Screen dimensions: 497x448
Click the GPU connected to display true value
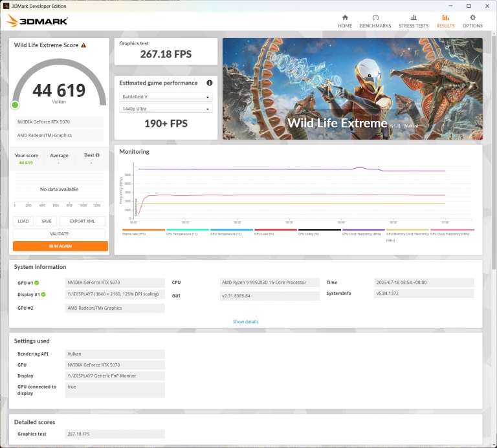(115, 390)
